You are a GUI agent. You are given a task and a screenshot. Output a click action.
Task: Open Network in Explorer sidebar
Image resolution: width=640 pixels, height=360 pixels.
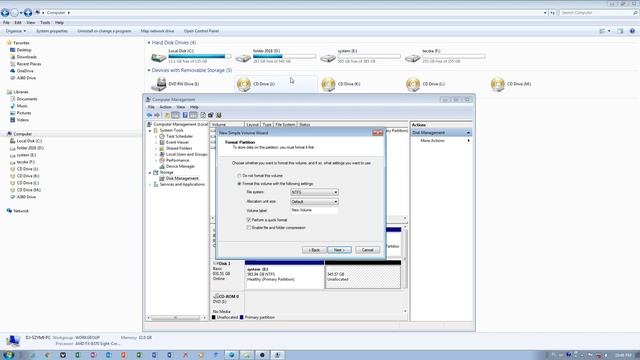21,211
